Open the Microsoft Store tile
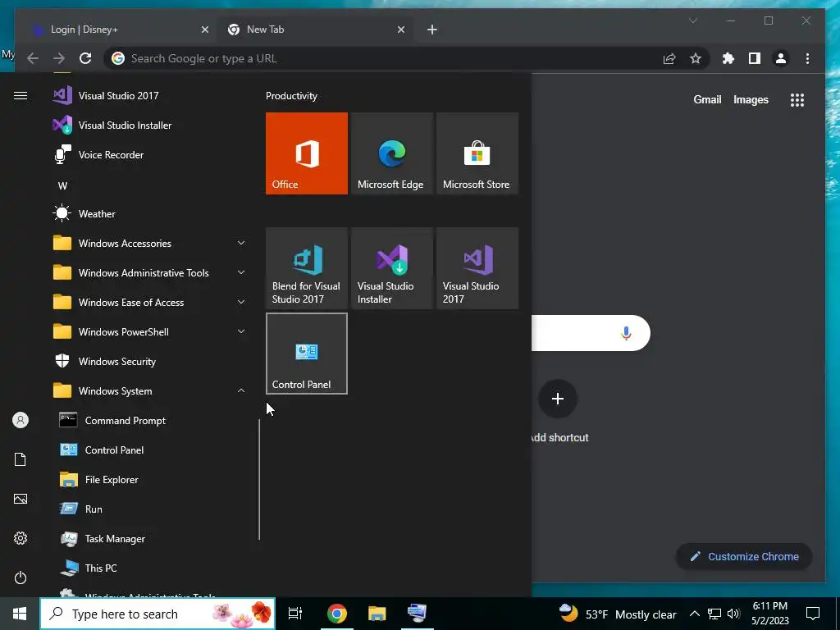The width and height of the screenshot is (840, 630). pyautogui.click(x=477, y=153)
